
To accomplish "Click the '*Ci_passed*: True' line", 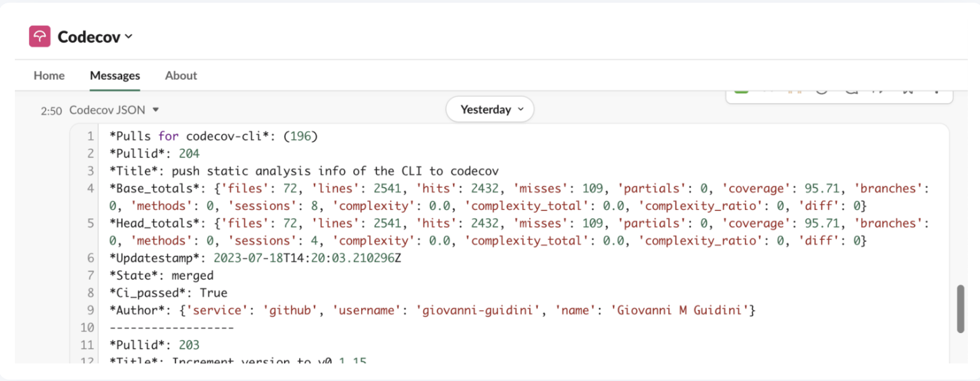I will (x=168, y=293).
